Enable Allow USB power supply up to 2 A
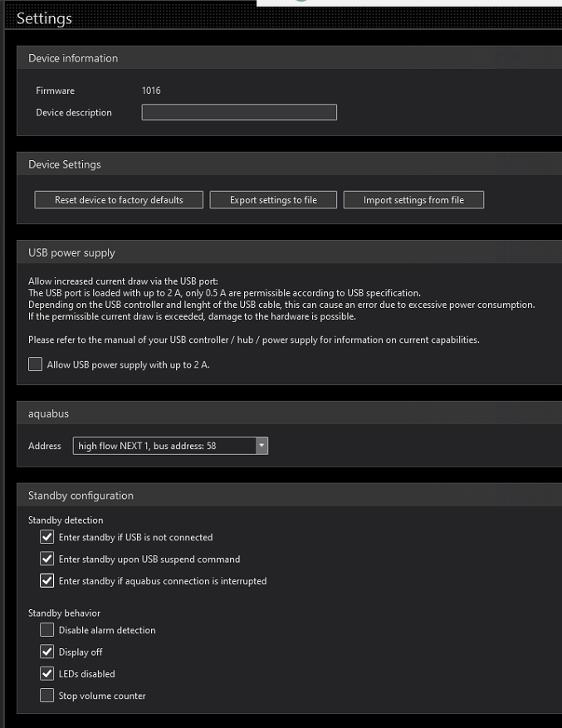 36,364
